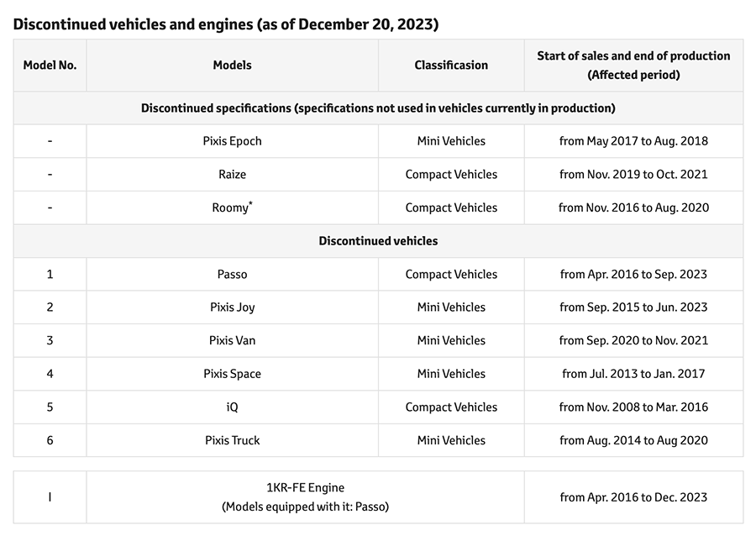The image size is (756, 541).
Task: Click the "from May 2017 to Aug. 2018" period cell
Action: [x=633, y=141]
